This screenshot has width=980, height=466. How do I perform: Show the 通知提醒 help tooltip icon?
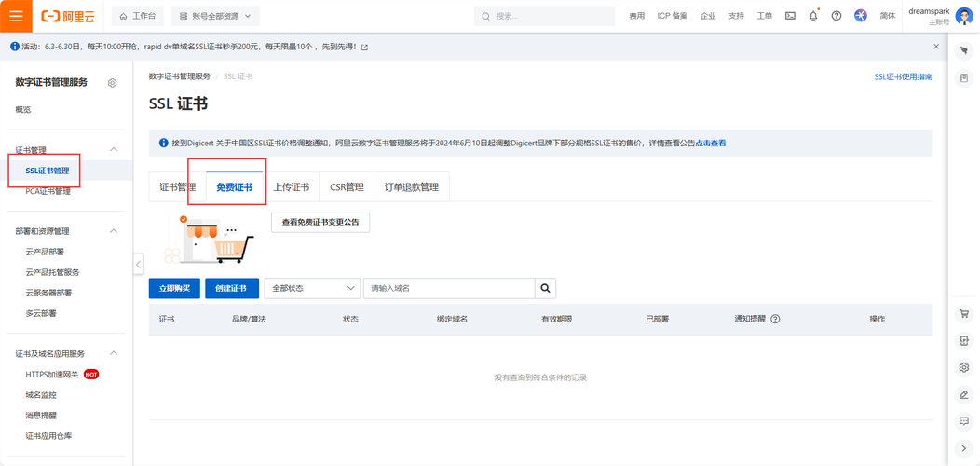pos(775,319)
